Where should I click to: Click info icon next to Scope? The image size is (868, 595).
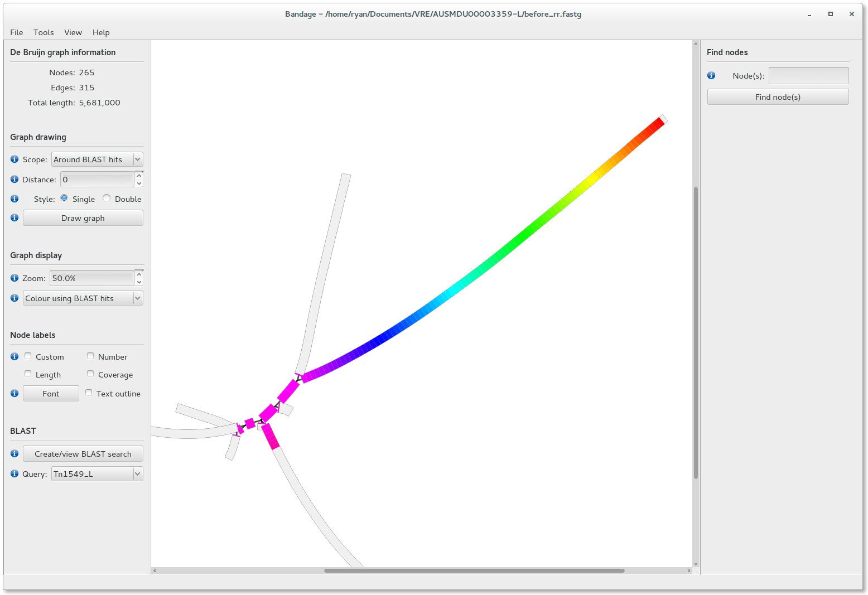[15, 159]
